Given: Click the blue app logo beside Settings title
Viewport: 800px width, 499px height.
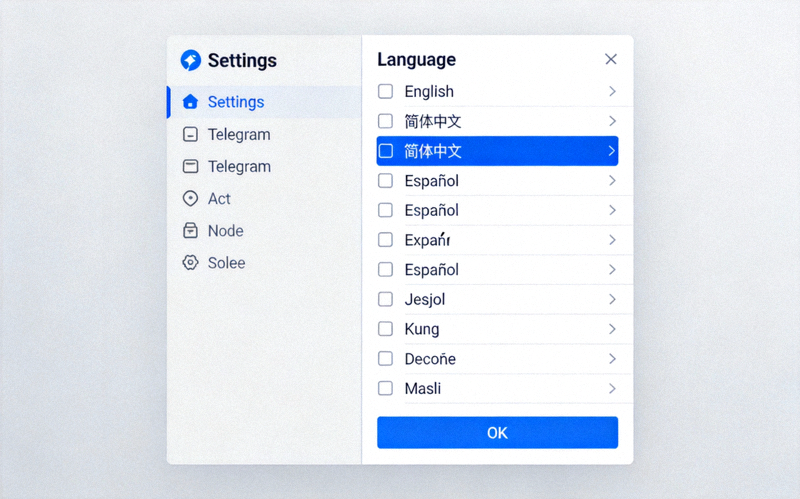Looking at the screenshot, I should click(x=190, y=60).
